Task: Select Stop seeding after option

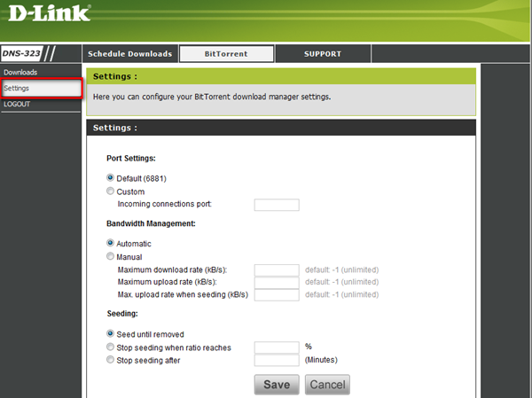Action: [x=110, y=359]
